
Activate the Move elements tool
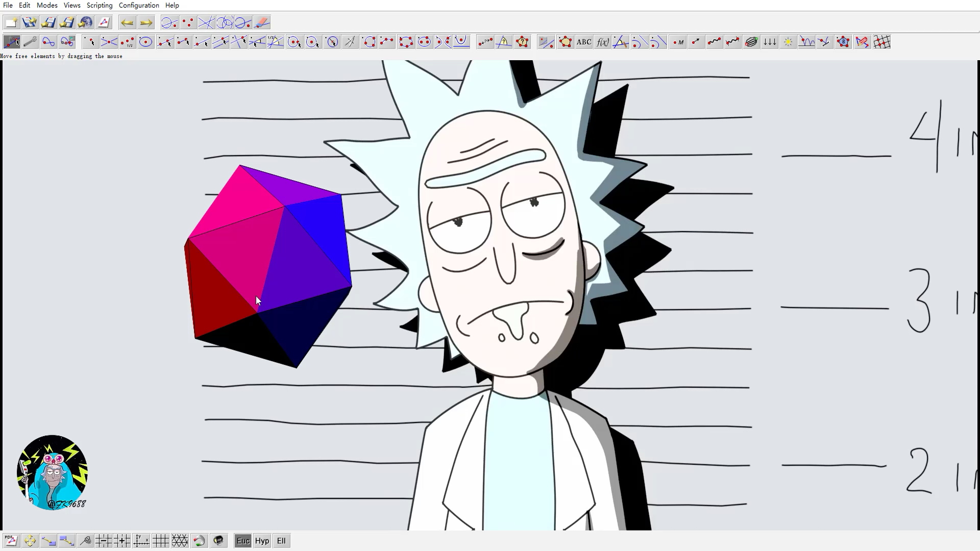click(x=11, y=42)
